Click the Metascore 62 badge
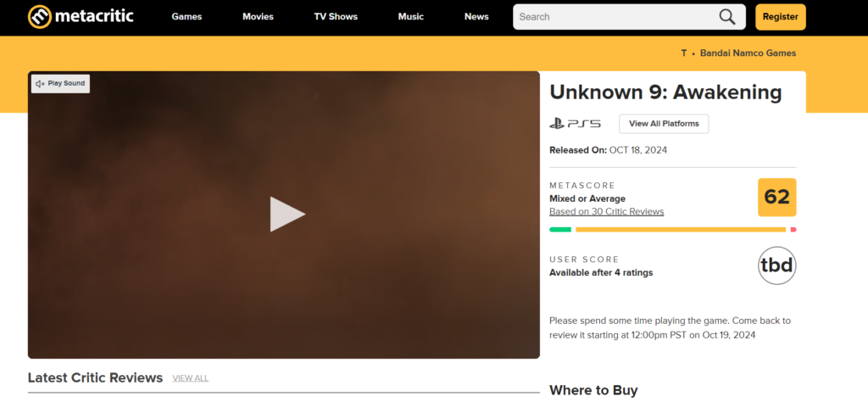868x402 pixels. [776, 197]
